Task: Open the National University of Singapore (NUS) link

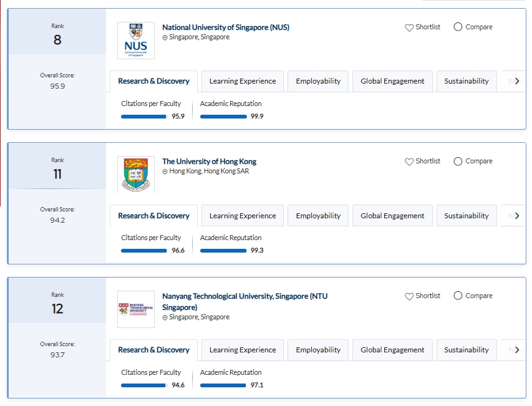Action: [x=225, y=27]
